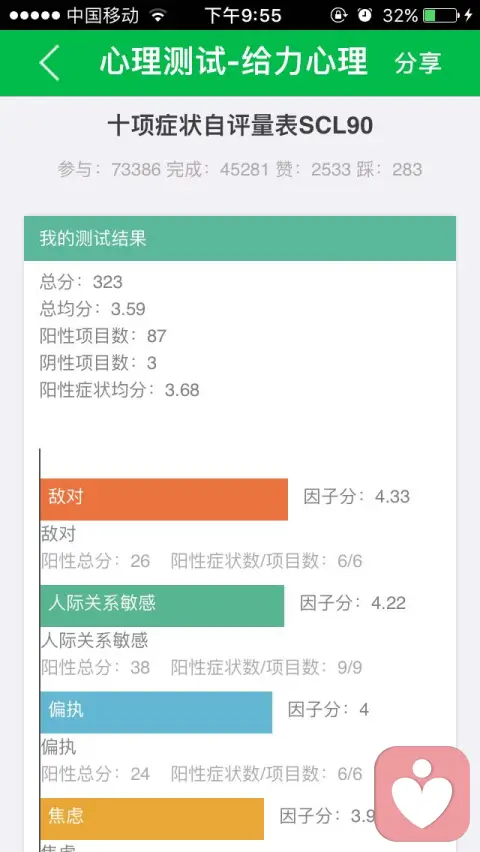Screen dimensions: 480x852
Task: Tap the 我的测试结果 section header
Action: 240,239
